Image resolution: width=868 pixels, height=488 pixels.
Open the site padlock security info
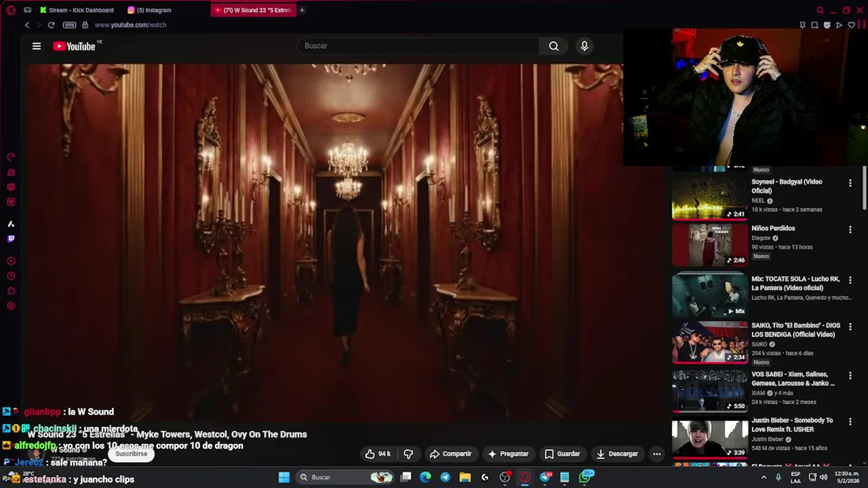click(85, 25)
